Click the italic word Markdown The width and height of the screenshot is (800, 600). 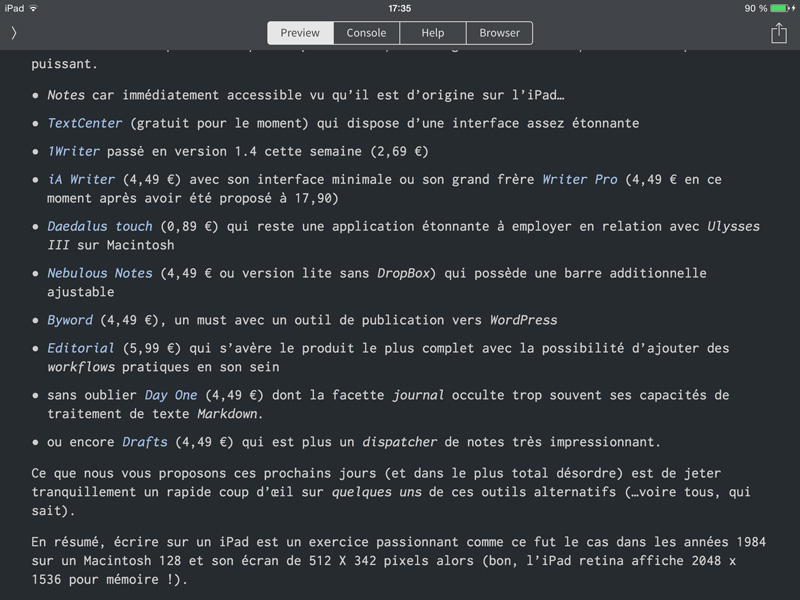[227, 414]
